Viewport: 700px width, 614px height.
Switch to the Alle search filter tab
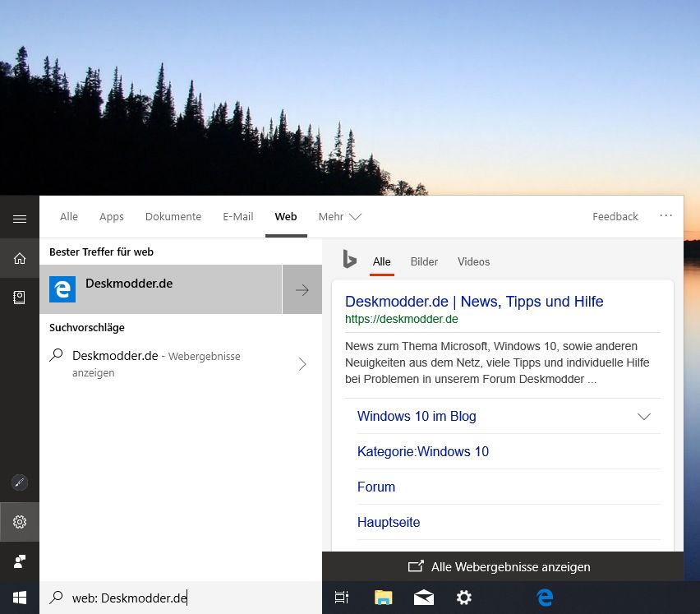click(x=69, y=216)
